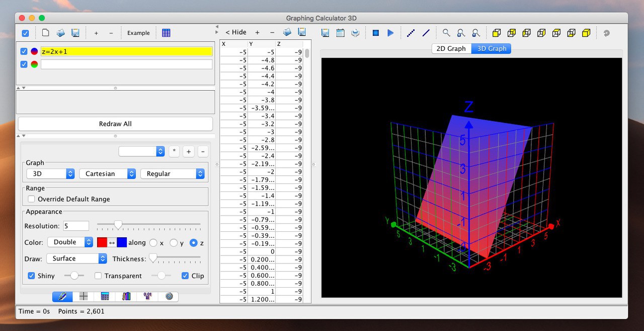Image resolution: width=644 pixels, height=331 pixels.
Task: Select the solid line drawing icon
Action: pos(426,33)
